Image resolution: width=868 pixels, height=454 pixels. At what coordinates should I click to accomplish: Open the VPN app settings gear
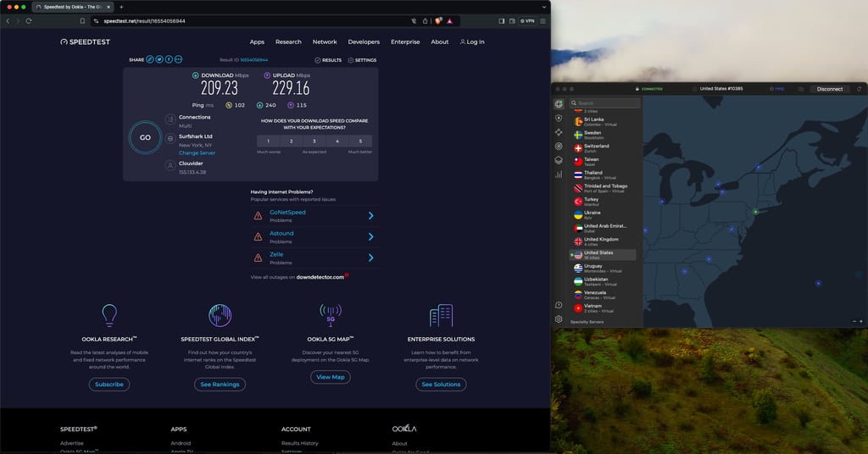pyautogui.click(x=559, y=319)
